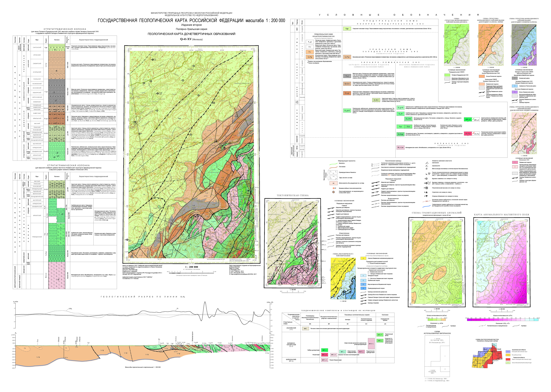
Task: Click the 'Республика Коми' legend color box
Action: click(508, 355)
